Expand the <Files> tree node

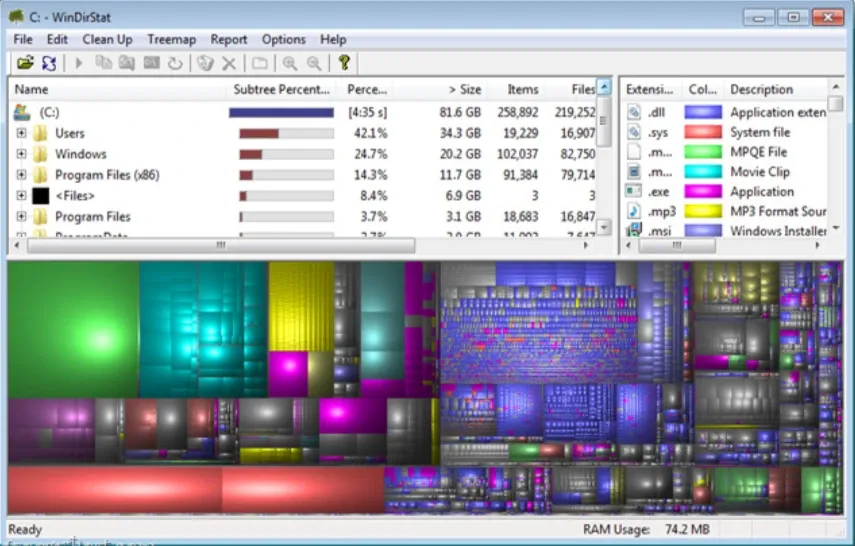(22, 196)
